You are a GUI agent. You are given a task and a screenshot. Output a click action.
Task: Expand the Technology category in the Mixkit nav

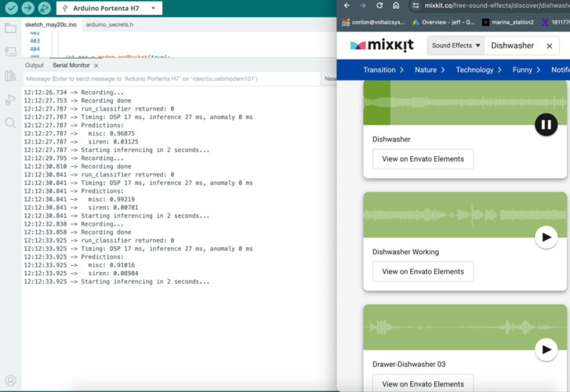479,70
